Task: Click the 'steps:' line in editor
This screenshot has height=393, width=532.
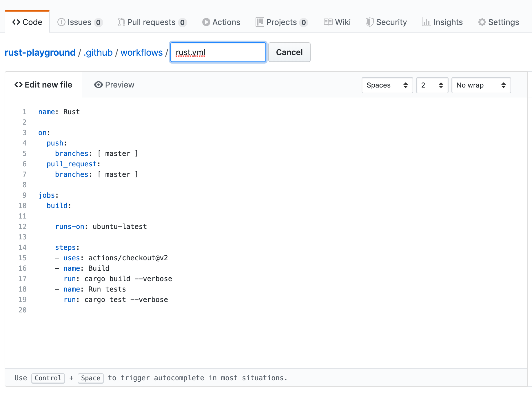Action: [x=67, y=248]
